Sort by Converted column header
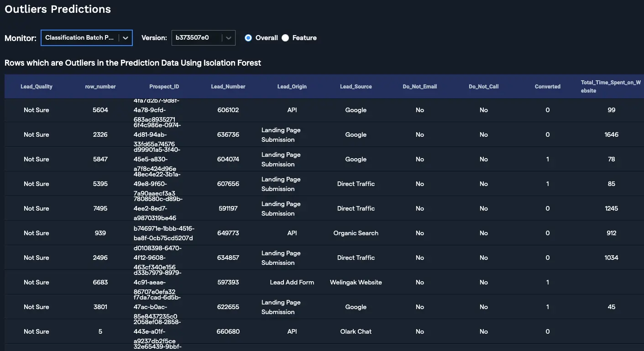Screen dimensions: 644x351 (548, 87)
